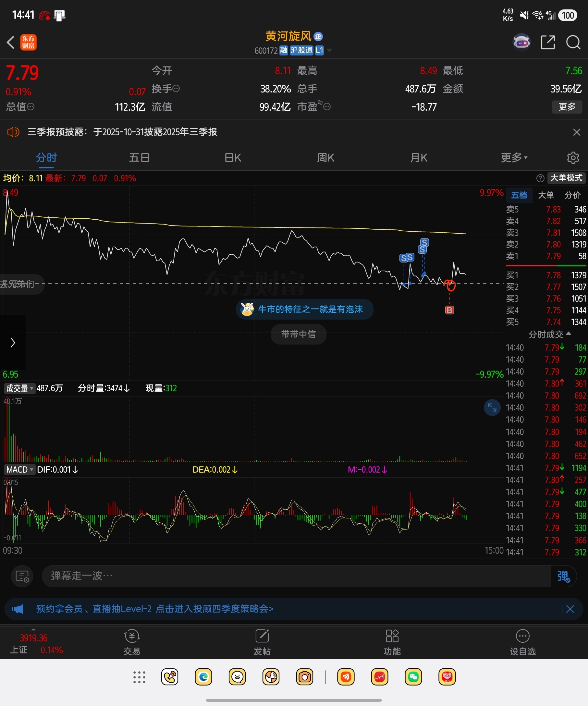Open the phone app in dock

click(x=170, y=677)
